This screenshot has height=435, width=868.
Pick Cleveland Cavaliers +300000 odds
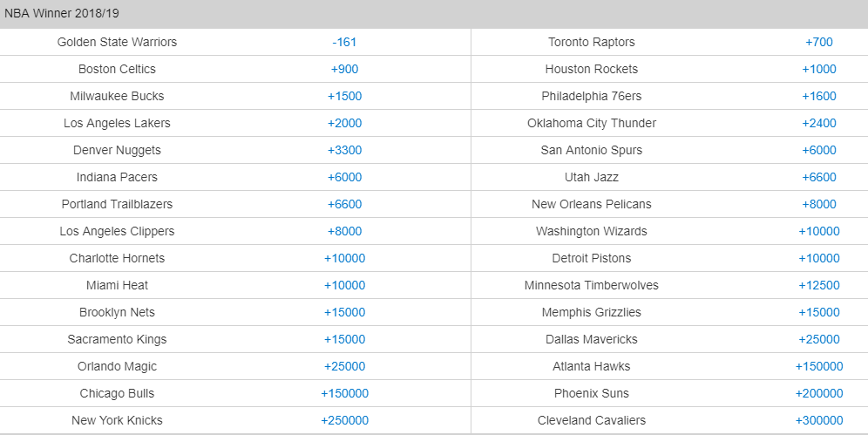pyautogui.click(x=819, y=420)
